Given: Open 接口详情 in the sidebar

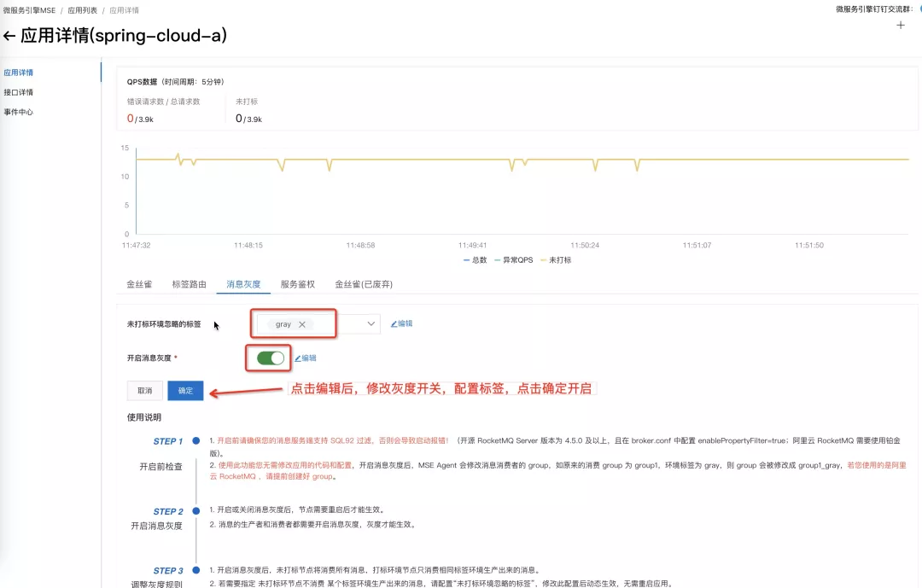Looking at the screenshot, I should [18, 92].
